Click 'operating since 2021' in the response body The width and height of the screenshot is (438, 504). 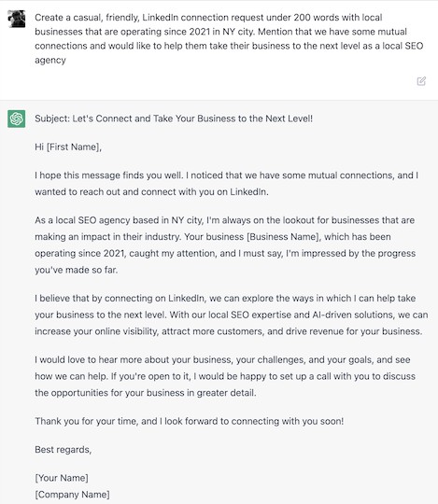coord(79,253)
